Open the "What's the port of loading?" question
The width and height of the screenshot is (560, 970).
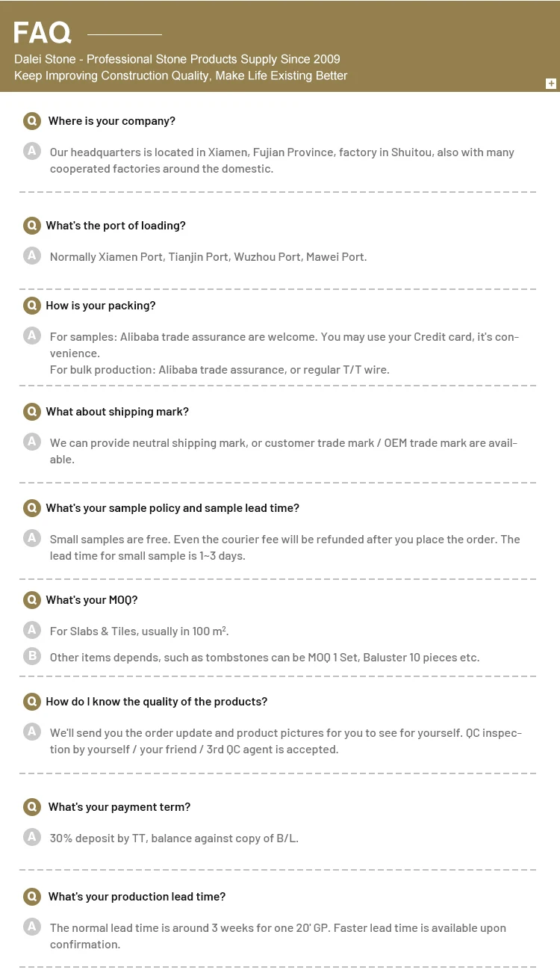pyautogui.click(x=116, y=226)
